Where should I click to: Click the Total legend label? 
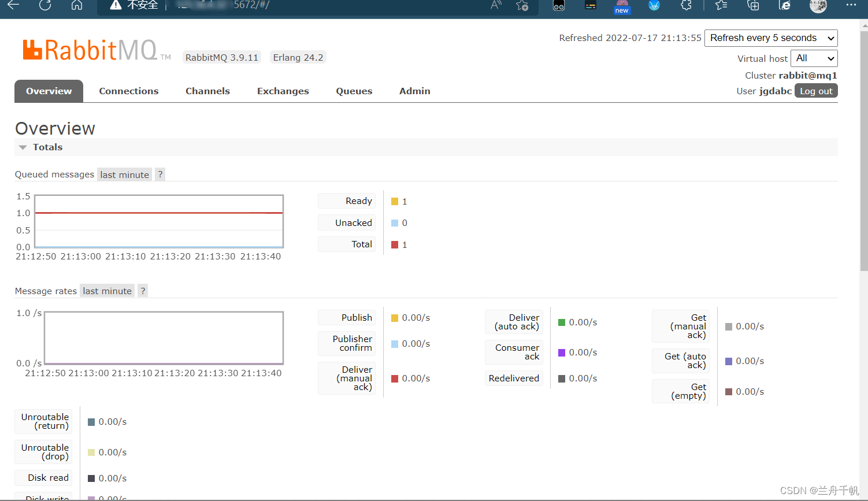(347, 244)
